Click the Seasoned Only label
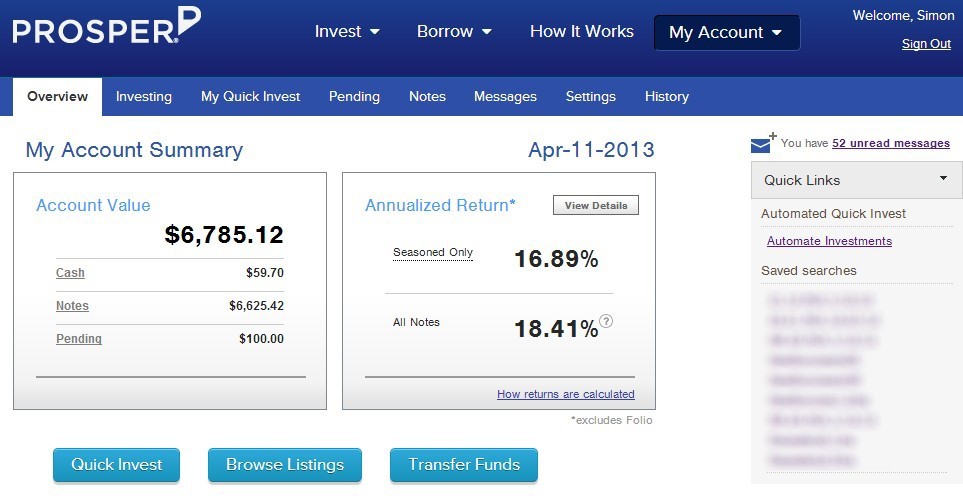This screenshot has width=963, height=502. (433, 253)
